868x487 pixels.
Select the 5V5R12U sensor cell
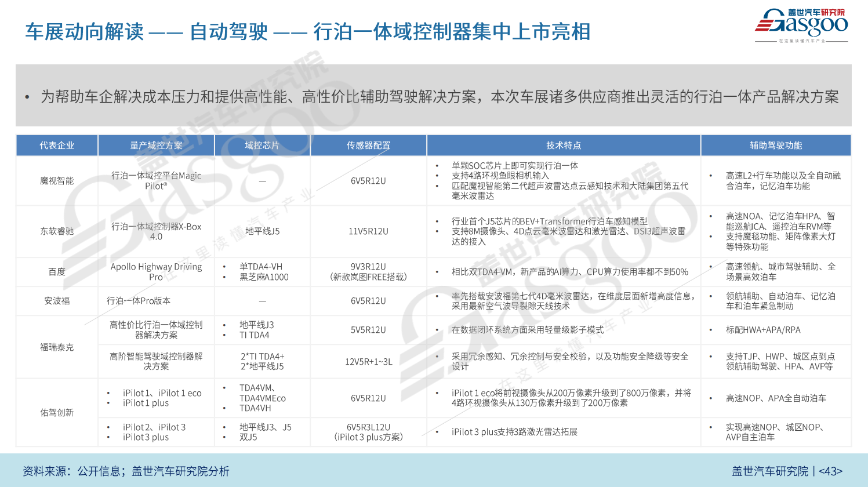click(369, 330)
